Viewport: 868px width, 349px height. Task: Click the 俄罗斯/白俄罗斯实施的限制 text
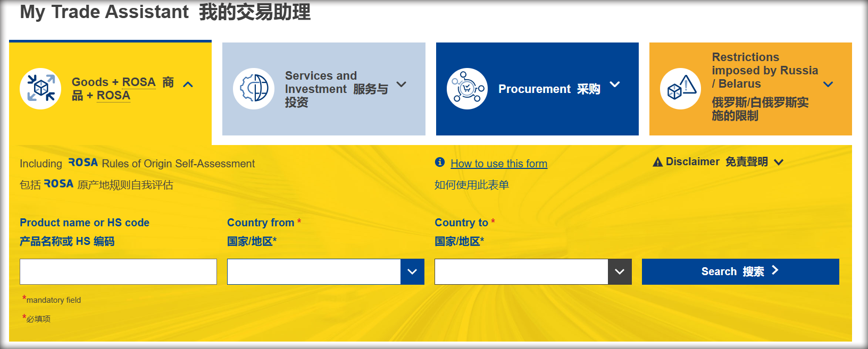[760, 109]
